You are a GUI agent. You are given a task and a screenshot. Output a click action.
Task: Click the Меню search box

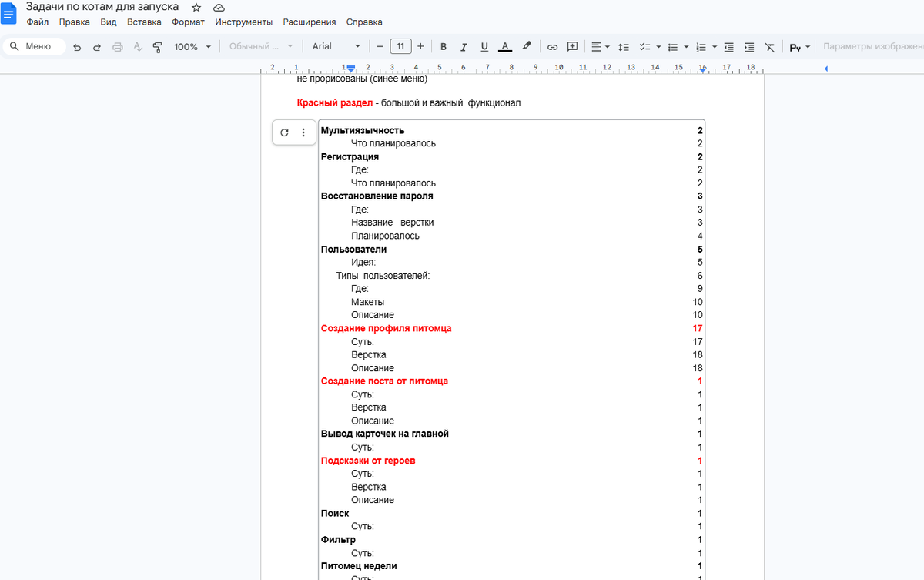pos(34,47)
